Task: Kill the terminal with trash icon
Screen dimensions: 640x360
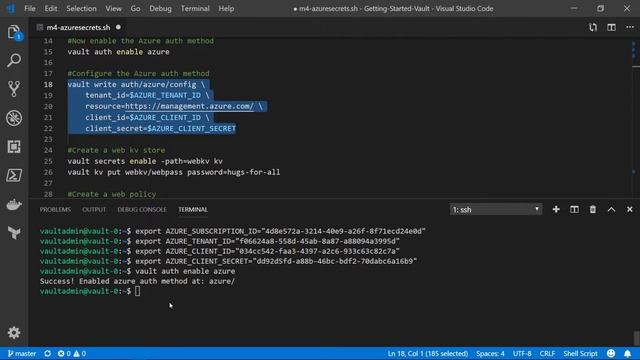Action: click(x=593, y=209)
